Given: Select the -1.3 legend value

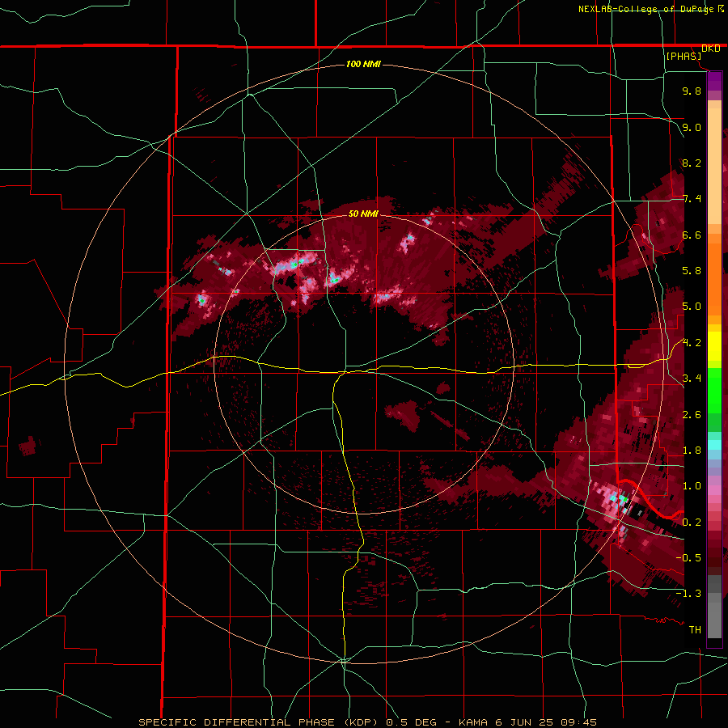Looking at the screenshot, I should [x=688, y=594].
